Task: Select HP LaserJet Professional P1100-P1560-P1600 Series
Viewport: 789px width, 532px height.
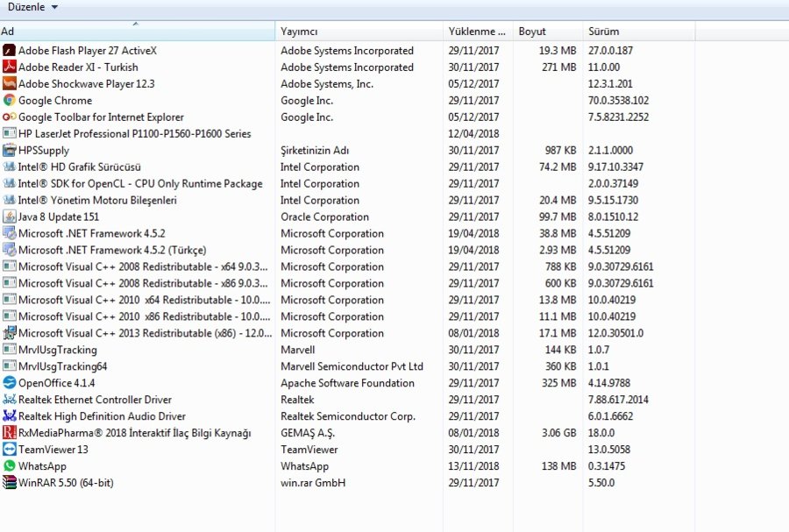Action: coord(135,133)
